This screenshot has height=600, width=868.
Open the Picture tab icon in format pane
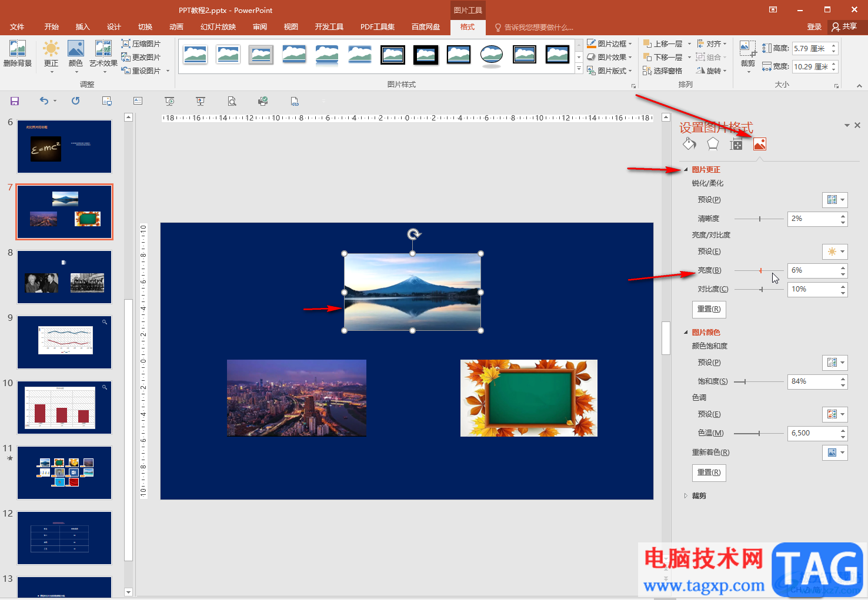click(760, 144)
